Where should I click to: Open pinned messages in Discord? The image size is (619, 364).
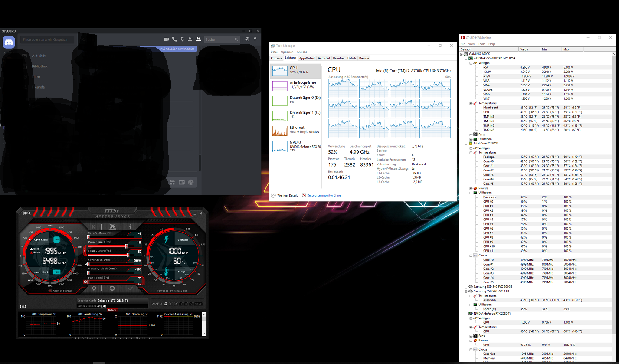182,39
